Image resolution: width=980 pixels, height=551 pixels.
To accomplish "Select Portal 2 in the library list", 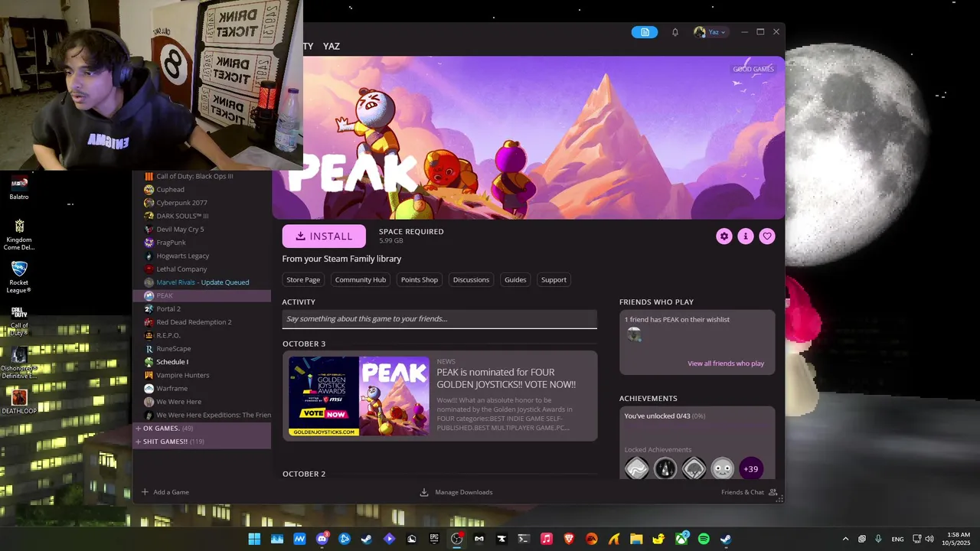I will pos(202,309).
